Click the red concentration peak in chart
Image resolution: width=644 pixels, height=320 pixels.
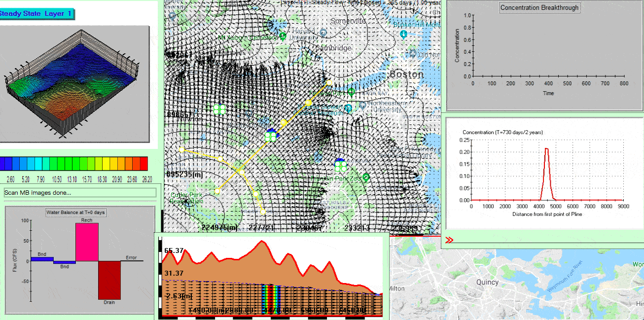pos(546,149)
